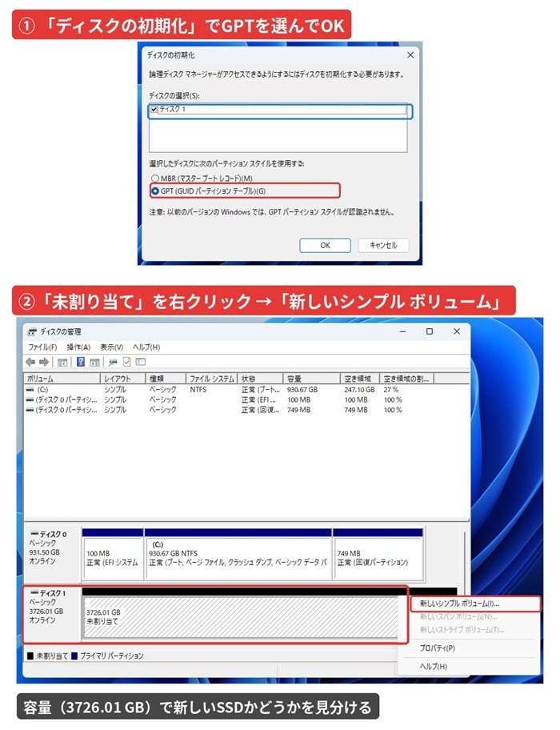Viewport: 560px width, 730px height.
Task: Click the 247.10 GB free space cell
Action: (x=359, y=390)
